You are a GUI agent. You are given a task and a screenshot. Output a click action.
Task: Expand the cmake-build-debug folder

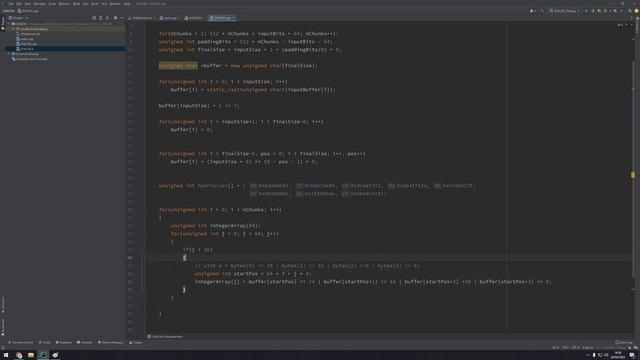pos(13,29)
